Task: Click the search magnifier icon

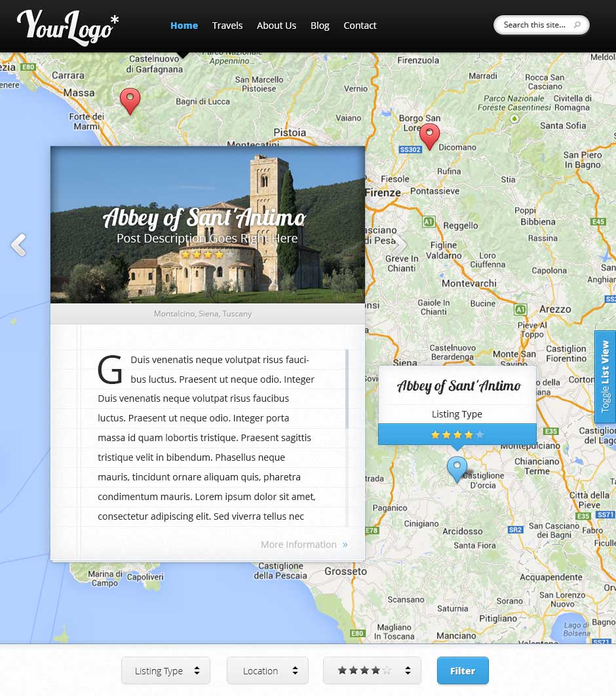Action: (577, 26)
